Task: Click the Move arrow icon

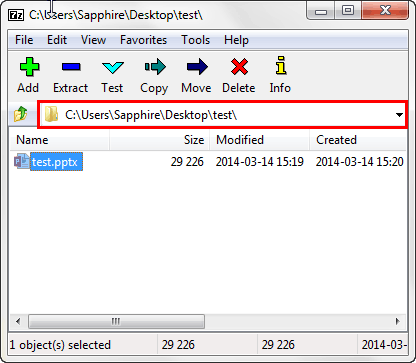Action: [197, 67]
